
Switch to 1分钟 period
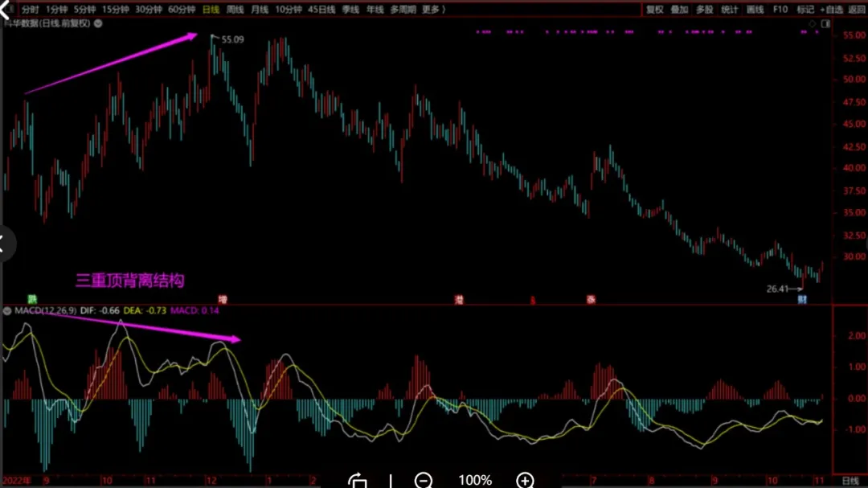pos(56,10)
